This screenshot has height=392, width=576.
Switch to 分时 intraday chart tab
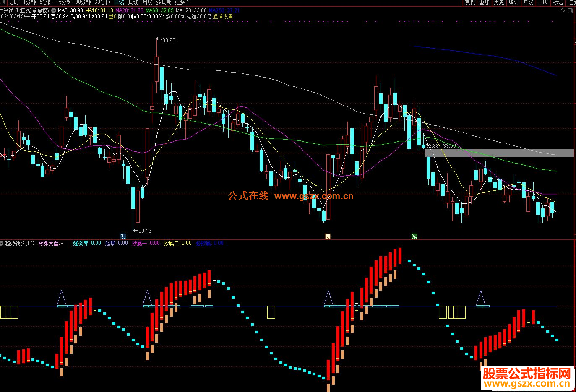point(14,2)
